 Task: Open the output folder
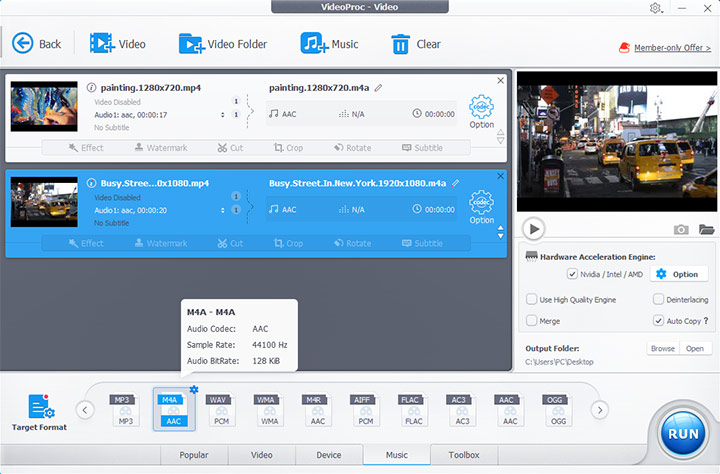point(695,349)
